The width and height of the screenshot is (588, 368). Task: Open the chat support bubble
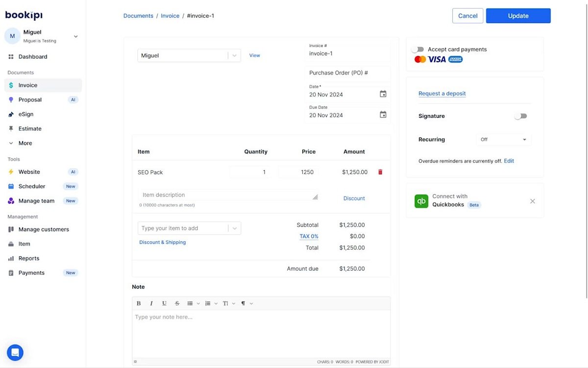(x=15, y=352)
